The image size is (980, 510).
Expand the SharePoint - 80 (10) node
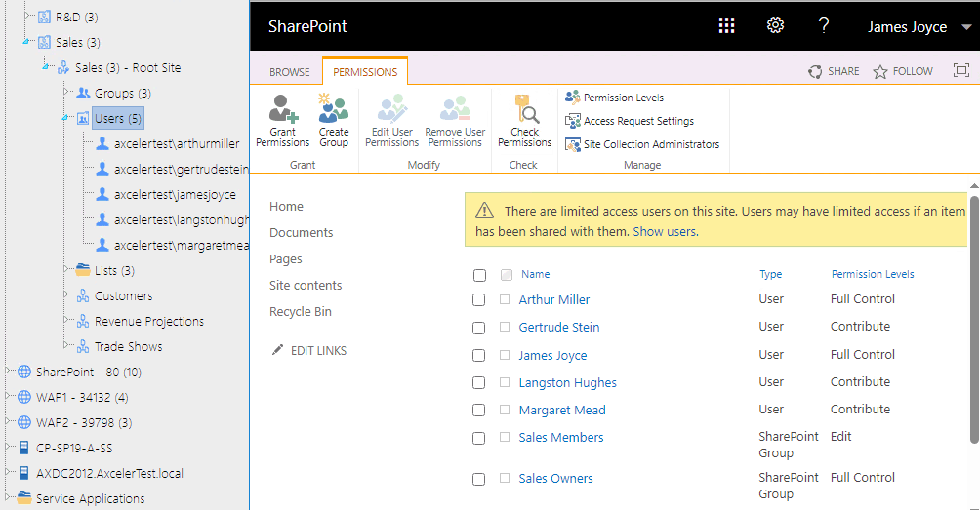click(x=9, y=372)
